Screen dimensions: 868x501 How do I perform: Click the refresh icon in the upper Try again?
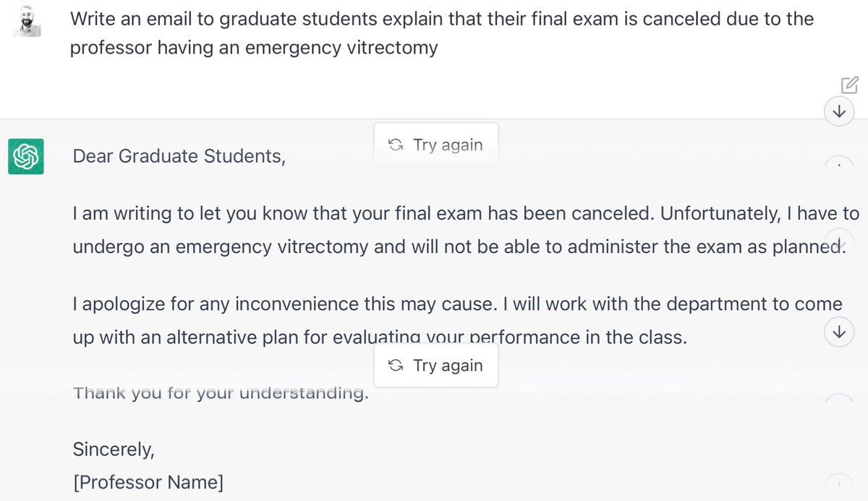click(x=395, y=145)
